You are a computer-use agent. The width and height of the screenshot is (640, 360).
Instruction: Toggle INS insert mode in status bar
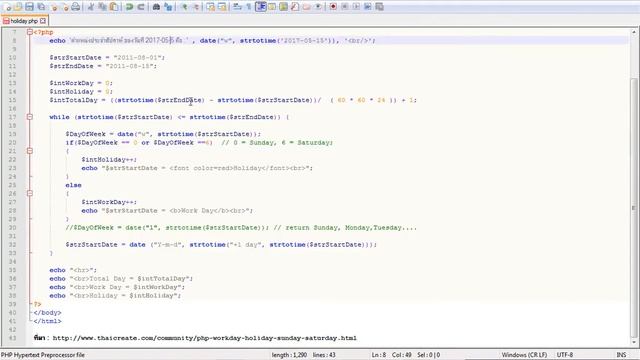coord(621,355)
